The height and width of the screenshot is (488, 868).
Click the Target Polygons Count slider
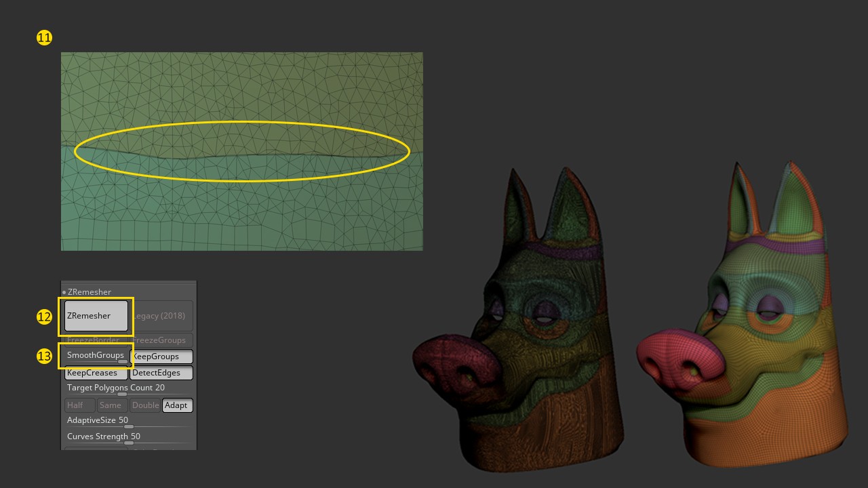(122, 394)
